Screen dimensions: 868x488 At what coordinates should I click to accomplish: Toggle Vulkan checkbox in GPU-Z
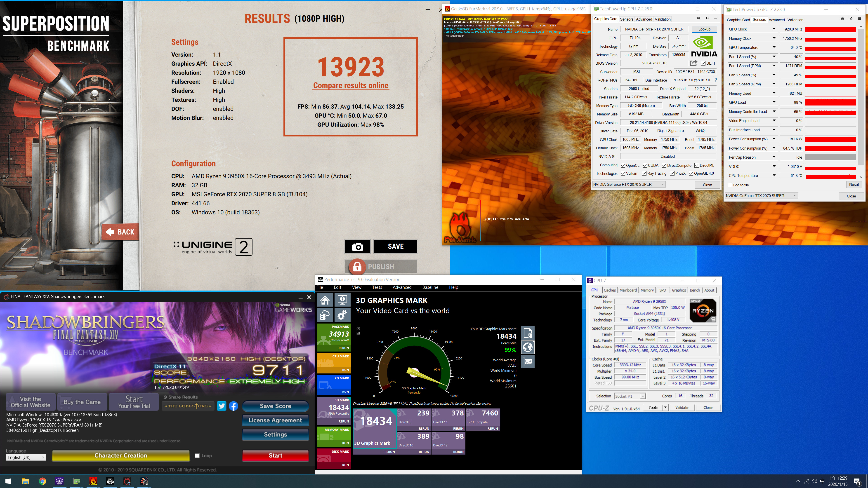pyautogui.click(x=623, y=174)
